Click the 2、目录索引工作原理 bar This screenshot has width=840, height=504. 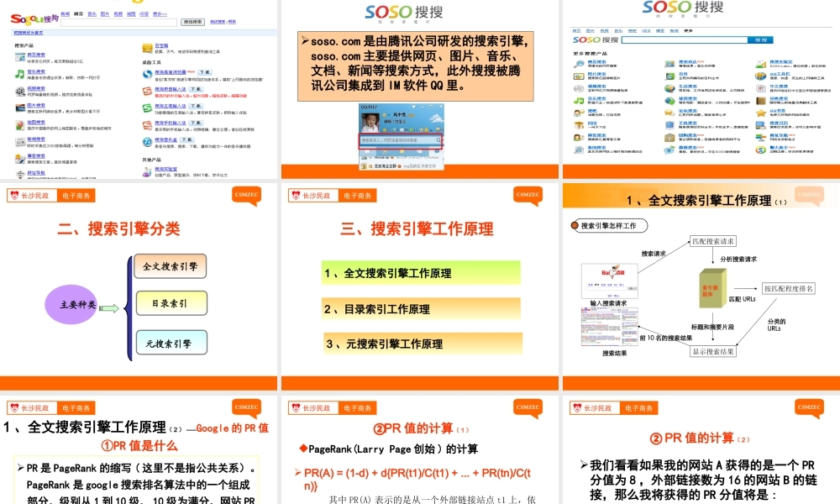click(421, 308)
